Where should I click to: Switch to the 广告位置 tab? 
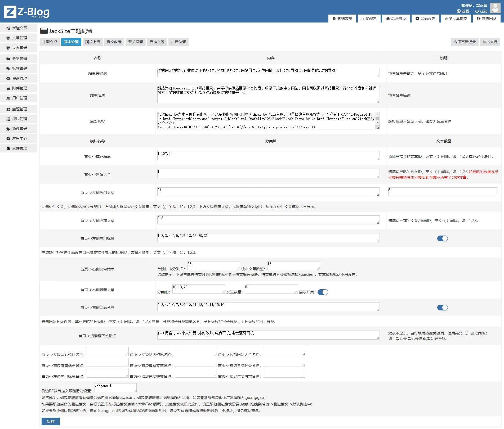click(x=179, y=42)
